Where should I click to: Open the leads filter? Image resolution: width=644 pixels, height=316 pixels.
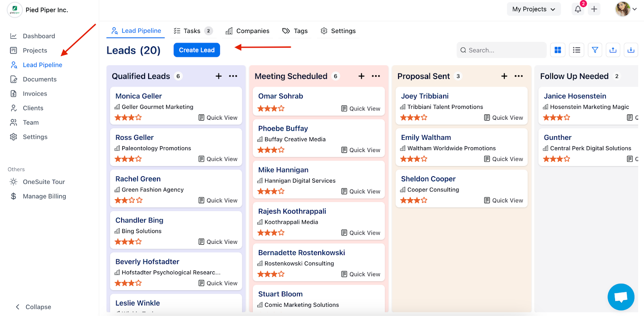[595, 50]
